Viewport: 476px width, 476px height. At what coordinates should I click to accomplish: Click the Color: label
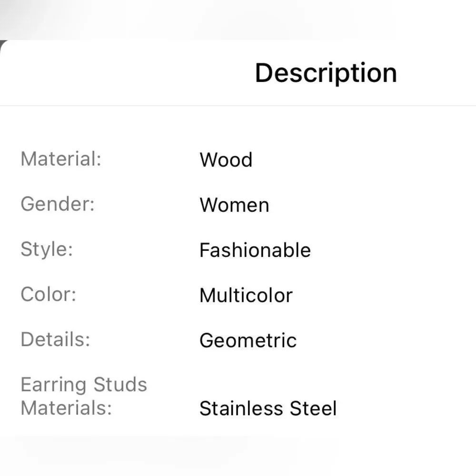(x=49, y=294)
